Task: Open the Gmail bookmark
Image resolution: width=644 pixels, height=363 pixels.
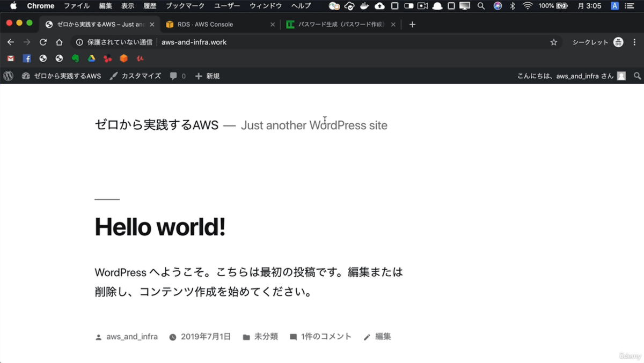Action: [10, 58]
